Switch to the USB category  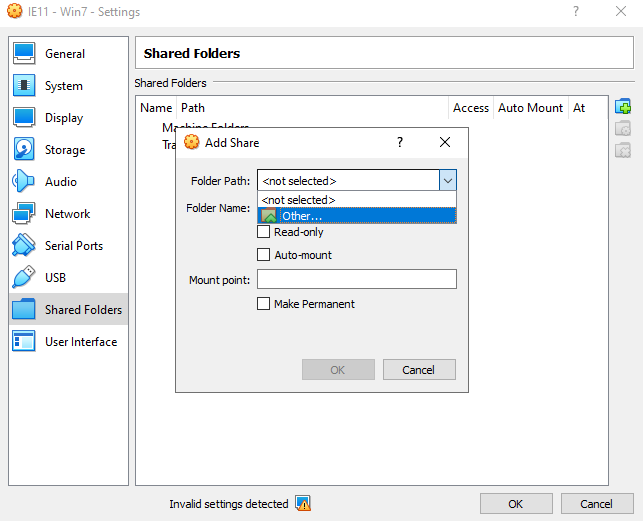[x=68, y=278]
